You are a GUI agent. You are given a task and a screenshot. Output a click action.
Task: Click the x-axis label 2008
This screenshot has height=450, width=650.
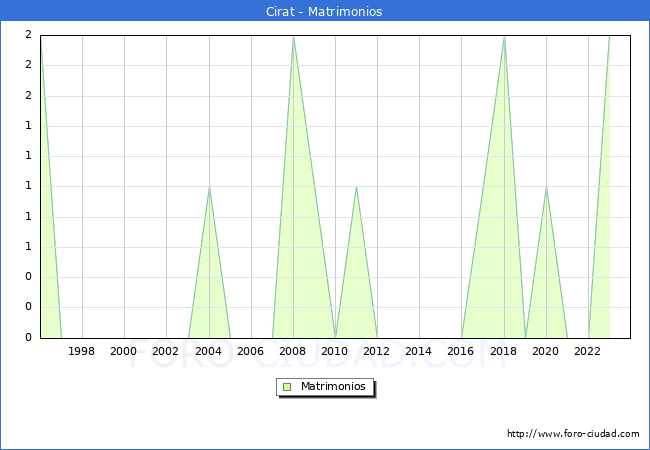click(292, 351)
